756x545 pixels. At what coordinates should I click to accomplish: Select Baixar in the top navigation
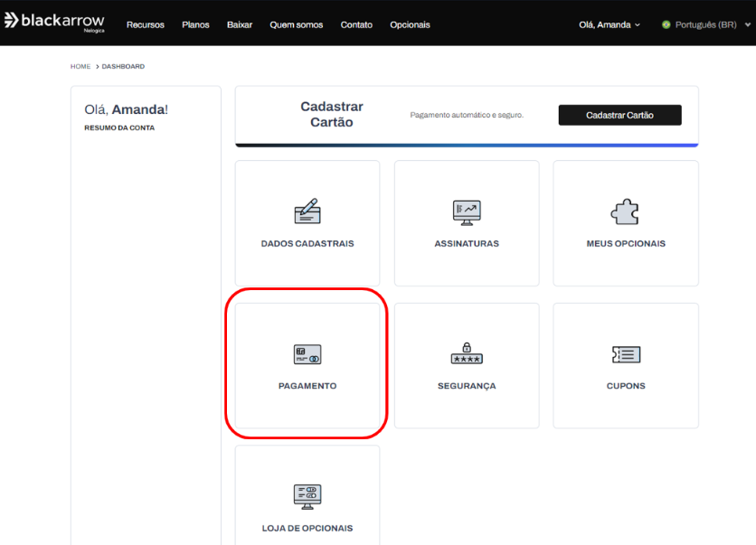click(x=240, y=24)
